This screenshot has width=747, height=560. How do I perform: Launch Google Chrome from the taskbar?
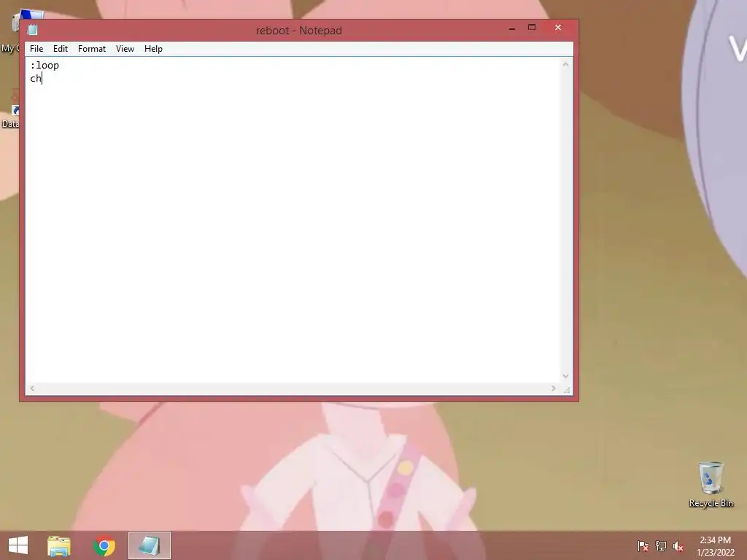click(x=104, y=545)
